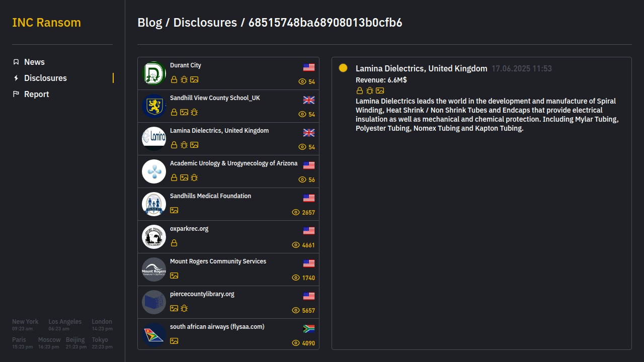Select the Durant City list entry
Screen dimensions: 644x362
click(228, 73)
